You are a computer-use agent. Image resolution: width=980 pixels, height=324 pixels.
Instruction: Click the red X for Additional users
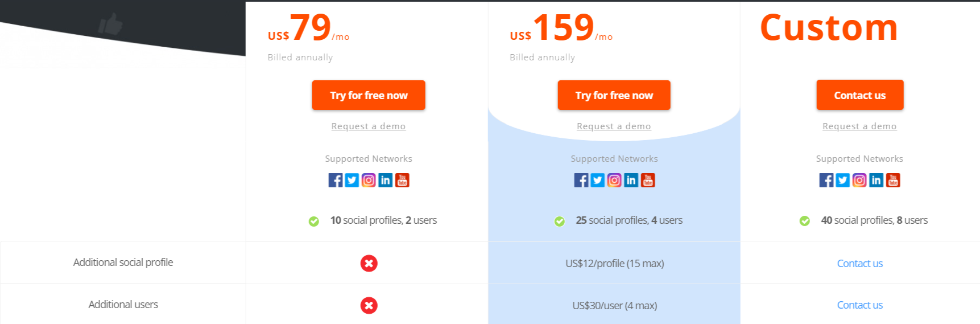click(x=369, y=305)
